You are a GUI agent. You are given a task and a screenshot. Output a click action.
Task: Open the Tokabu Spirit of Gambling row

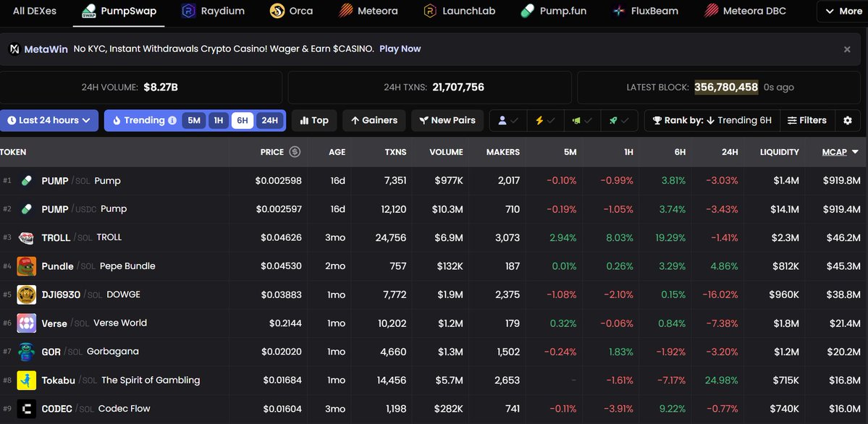[x=434, y=381]
